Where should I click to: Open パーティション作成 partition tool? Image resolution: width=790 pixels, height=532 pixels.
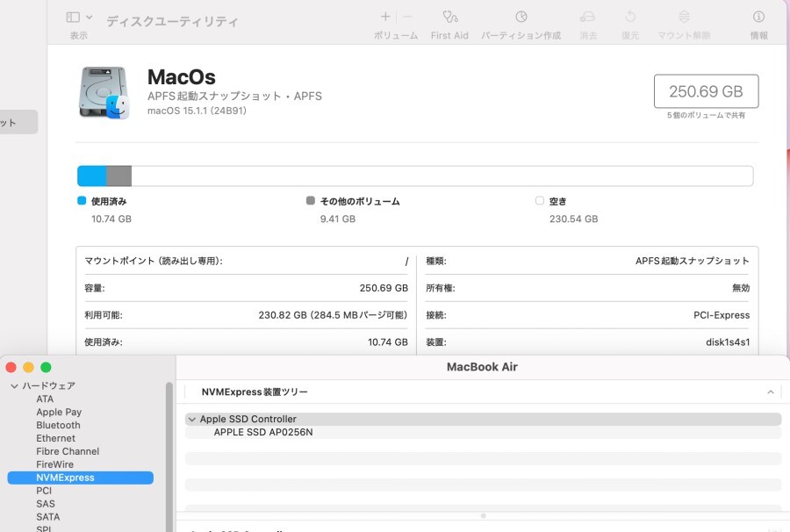click(521, 18)
